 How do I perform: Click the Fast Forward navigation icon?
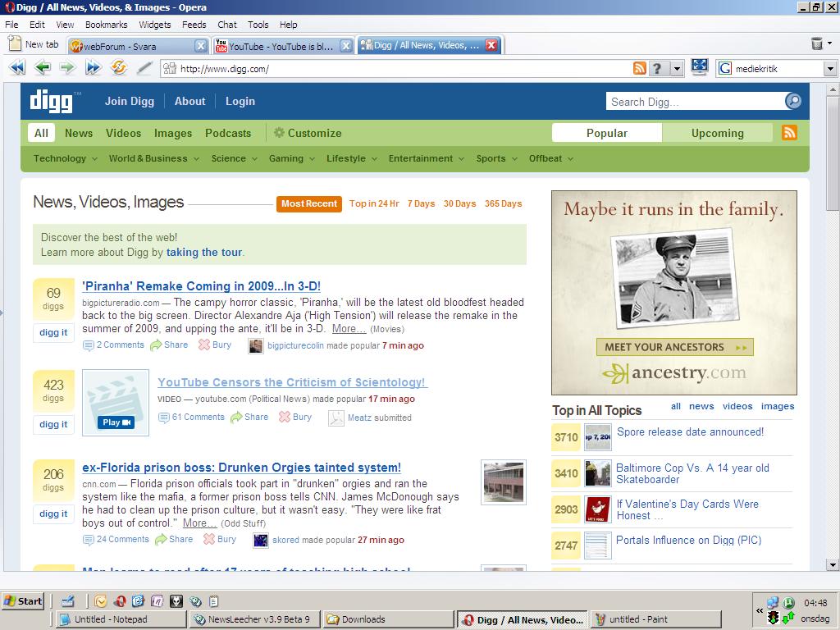94,67
